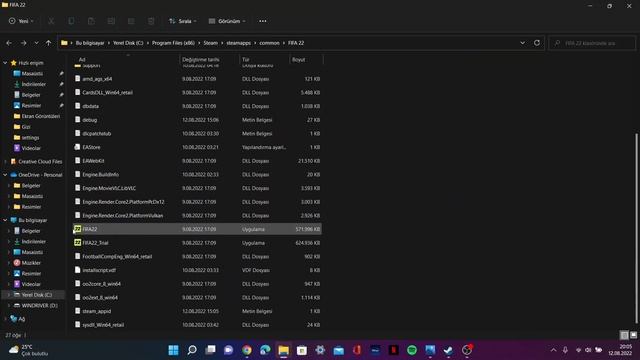Open the Yeni (New) dropdown button
This screenshot has height=360, width=640.
(x=21, y=21)
